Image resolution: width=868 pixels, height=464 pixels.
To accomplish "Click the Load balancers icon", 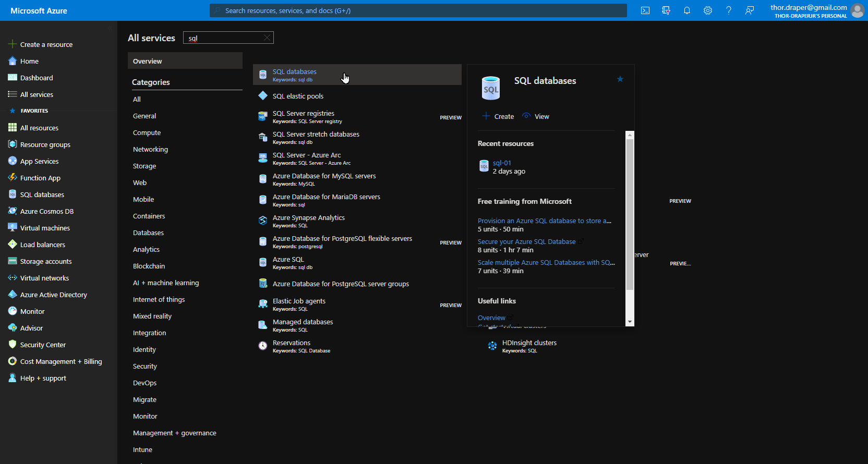I will pyautogui.click(x=13, y=245).
